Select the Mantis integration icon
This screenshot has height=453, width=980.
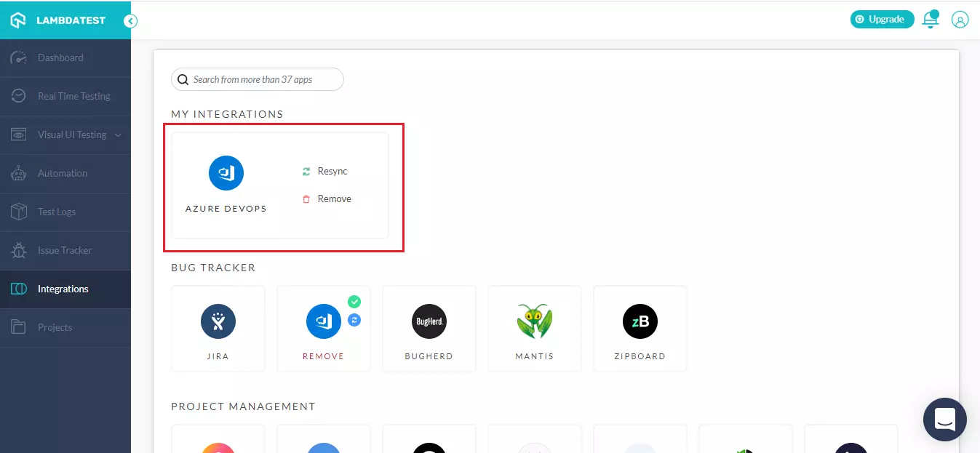(534, 321)
